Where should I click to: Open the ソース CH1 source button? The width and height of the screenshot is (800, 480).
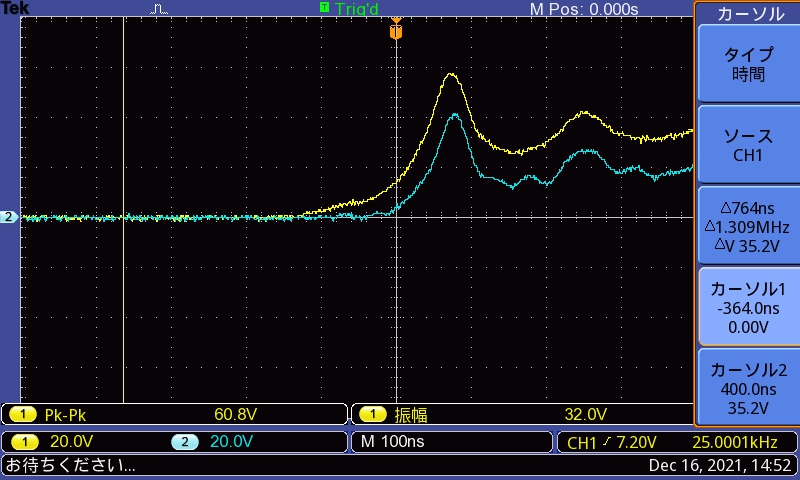pyautogui.click(x=747, y=145)
